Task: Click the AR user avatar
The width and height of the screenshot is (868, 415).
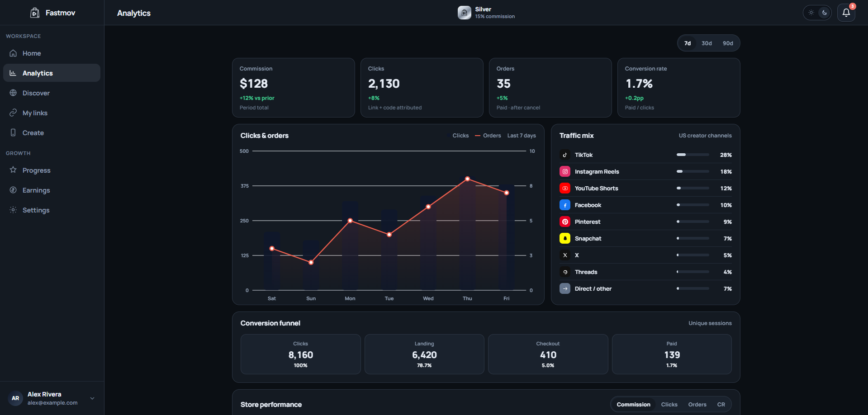Action: 15,398
